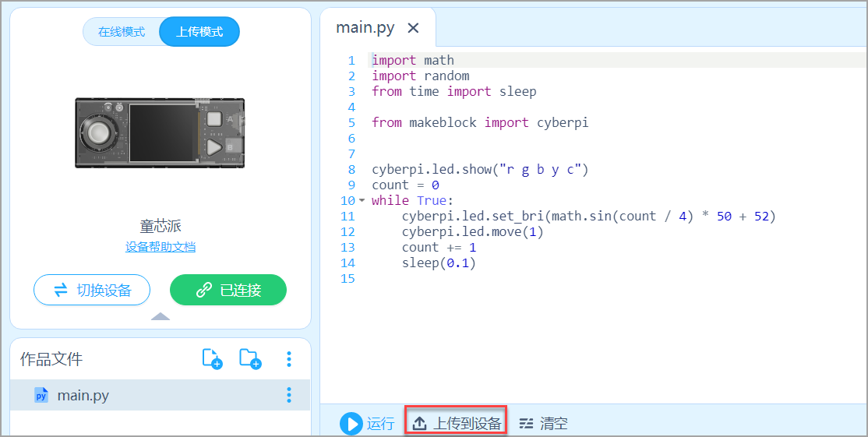Screen dimensions: 868x437
Task: Click the new folder icon in 作品文件
Action: (250, 359)
